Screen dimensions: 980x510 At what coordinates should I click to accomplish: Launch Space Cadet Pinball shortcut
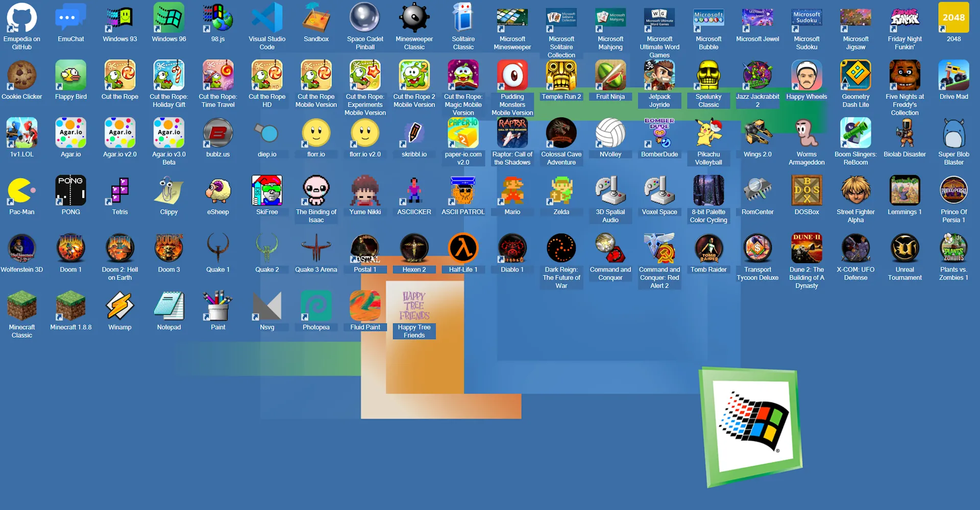(365, 18)
